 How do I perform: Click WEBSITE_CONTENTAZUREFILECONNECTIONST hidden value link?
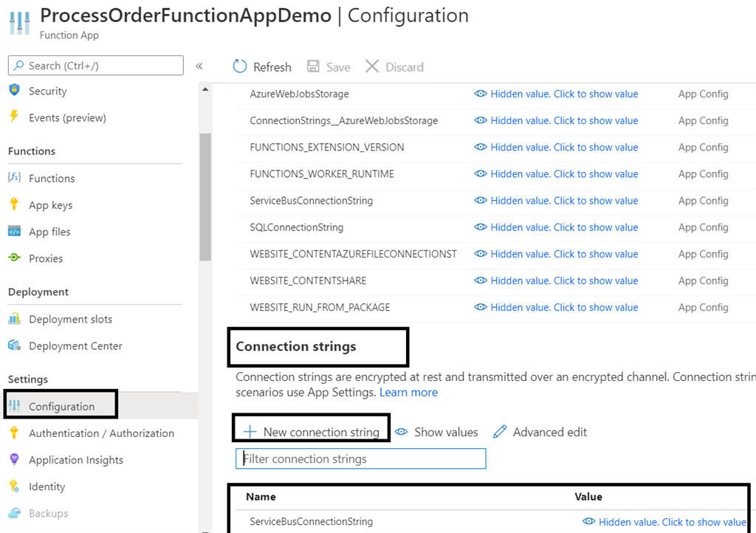tap(564, 253)
